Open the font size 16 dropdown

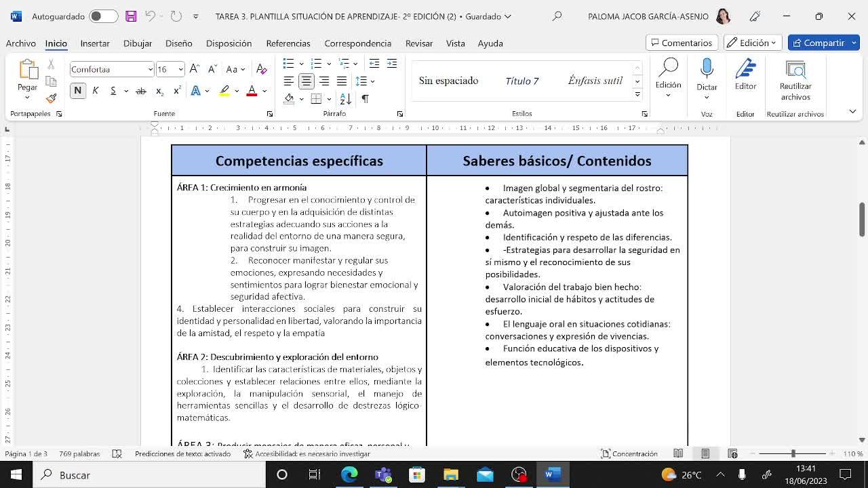(x=180, y=69)
